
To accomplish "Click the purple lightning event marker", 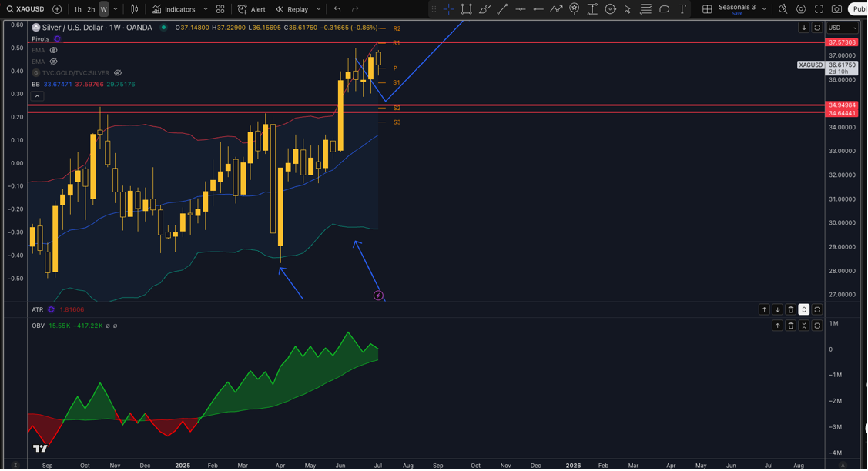I will pyautogui.click(x=378, y=296).
